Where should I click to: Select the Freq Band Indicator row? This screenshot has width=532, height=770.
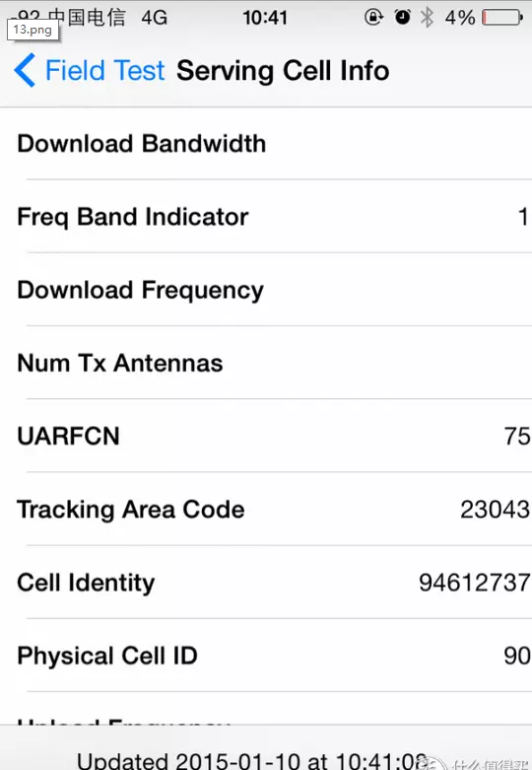coord(266,217)
